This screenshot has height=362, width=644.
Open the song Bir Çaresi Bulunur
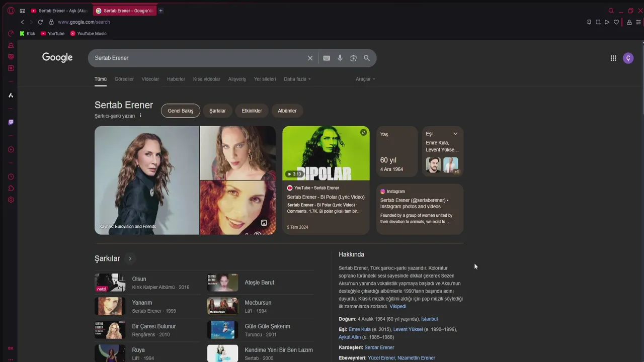point(148,330)
